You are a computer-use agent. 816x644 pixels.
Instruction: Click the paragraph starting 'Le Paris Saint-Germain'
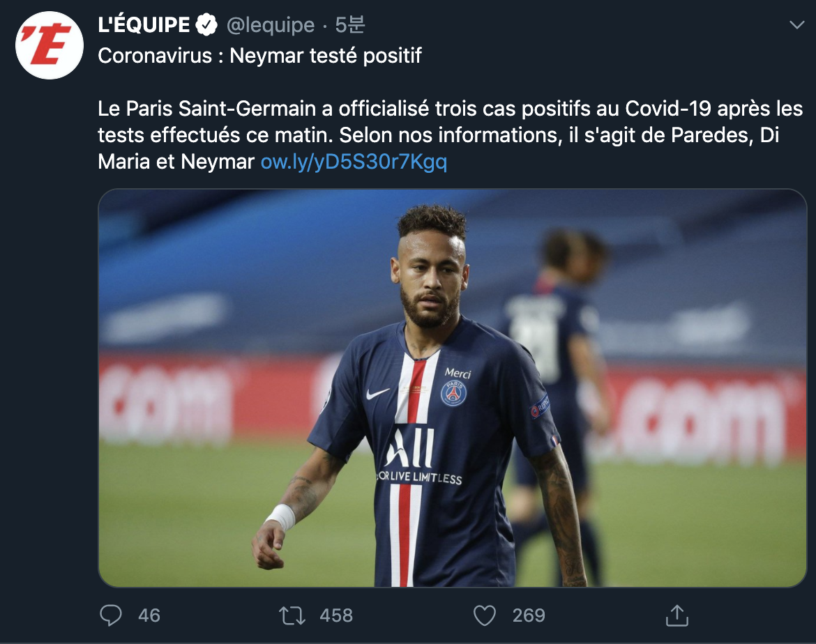coord(450,135)
